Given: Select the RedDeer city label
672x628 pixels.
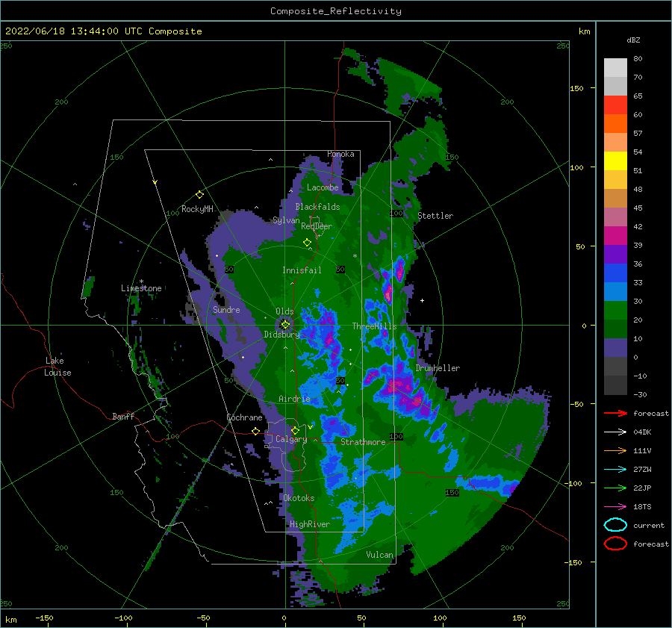Looking at the screenshot, I should [x=317, y=226].
